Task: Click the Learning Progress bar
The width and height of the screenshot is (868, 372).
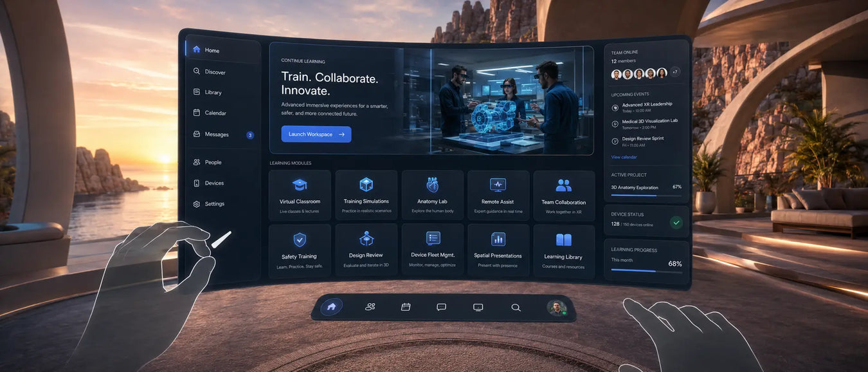Action: pos(646,271)
